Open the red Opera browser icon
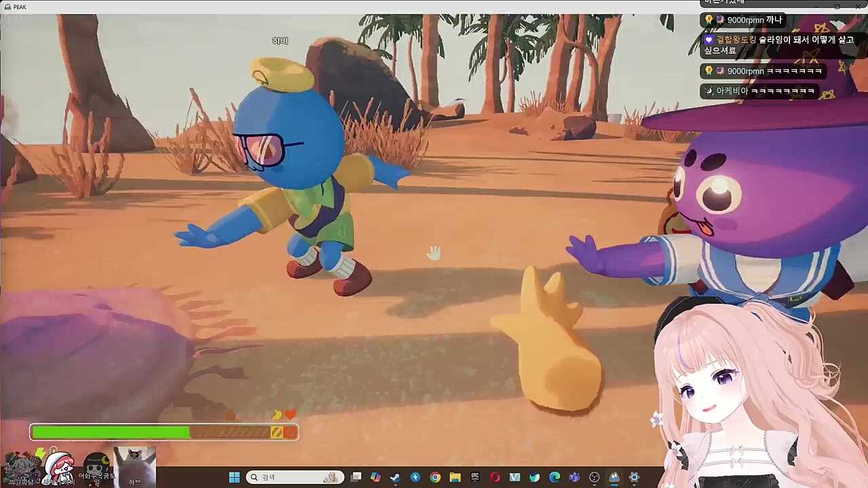Screen dimensions: 868x488 pyautogui.click(x=495, y=477)
